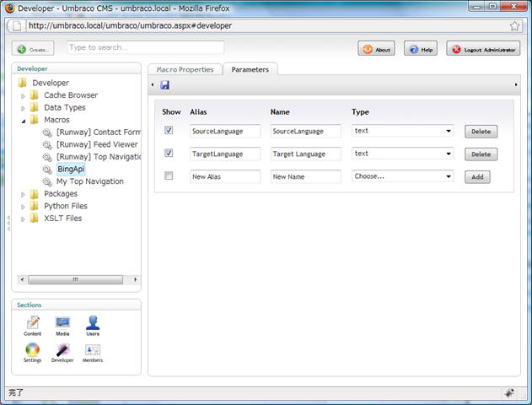Click tree scrollbar right arrow
The height and width of the screenshot is (405, 532).
coord(135,279)
